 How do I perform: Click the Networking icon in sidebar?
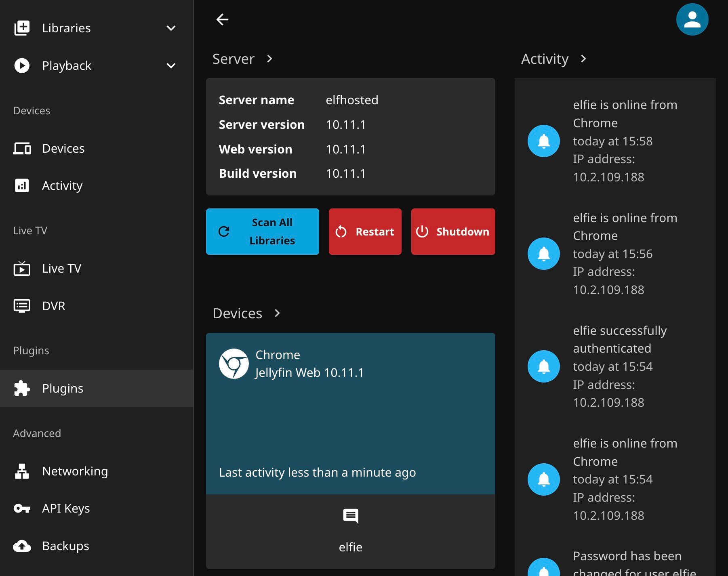(22, 471)
